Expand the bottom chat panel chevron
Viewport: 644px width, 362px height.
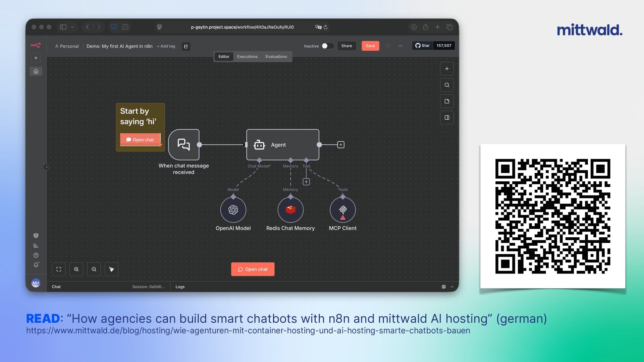(452, 287)
